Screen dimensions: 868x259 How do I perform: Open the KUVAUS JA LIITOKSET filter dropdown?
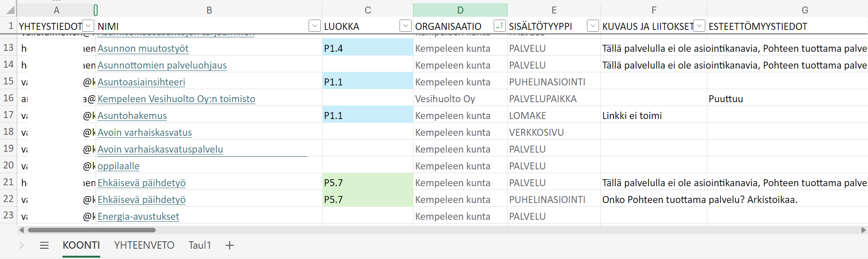click(x=699, y=26)
